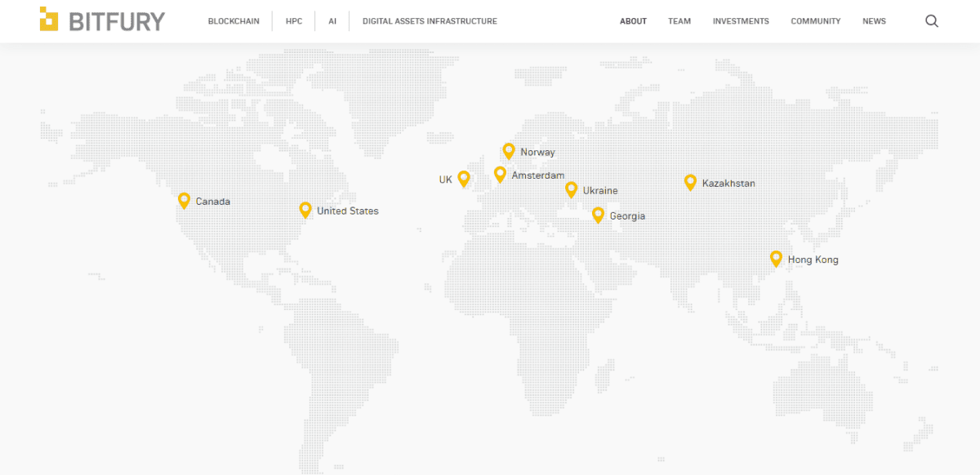
Task: Click the Hong Kong map pin
Action: (777, 259)
